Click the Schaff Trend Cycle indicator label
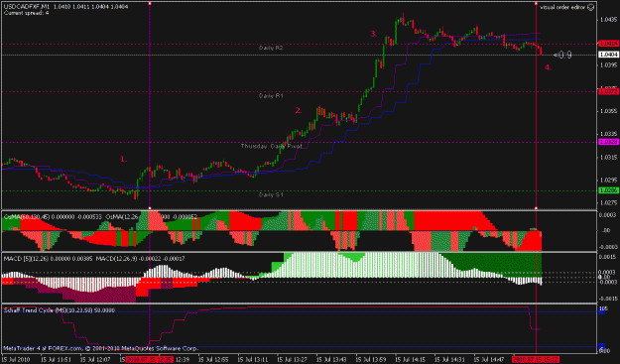The width and height of the screenshot is (620, 364). coord(60,310)
